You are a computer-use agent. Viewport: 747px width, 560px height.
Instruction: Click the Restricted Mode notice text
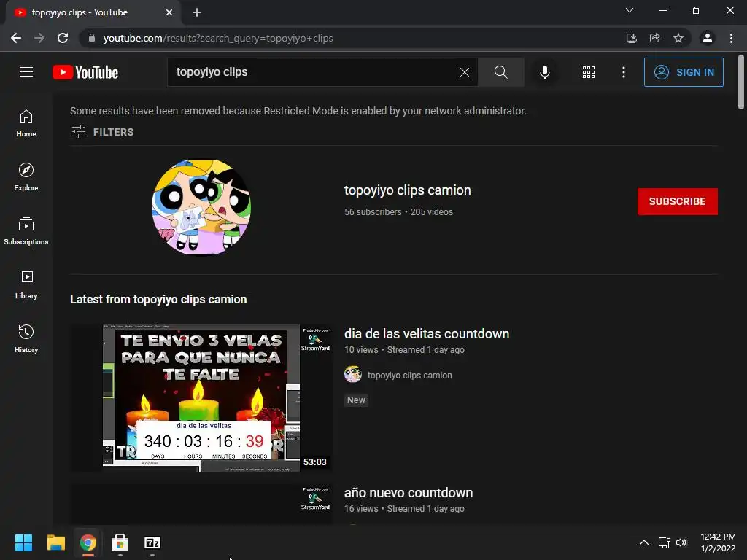tap(298, 111)
